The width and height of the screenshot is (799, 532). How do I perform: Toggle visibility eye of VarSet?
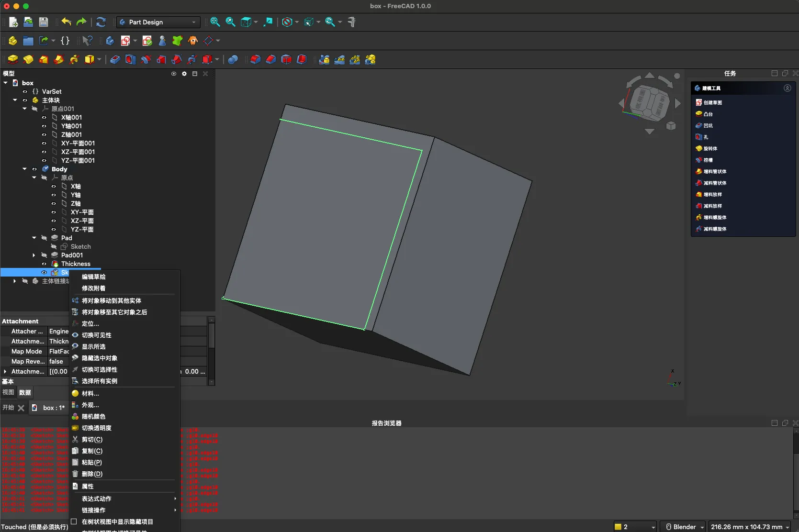point(25,91)
